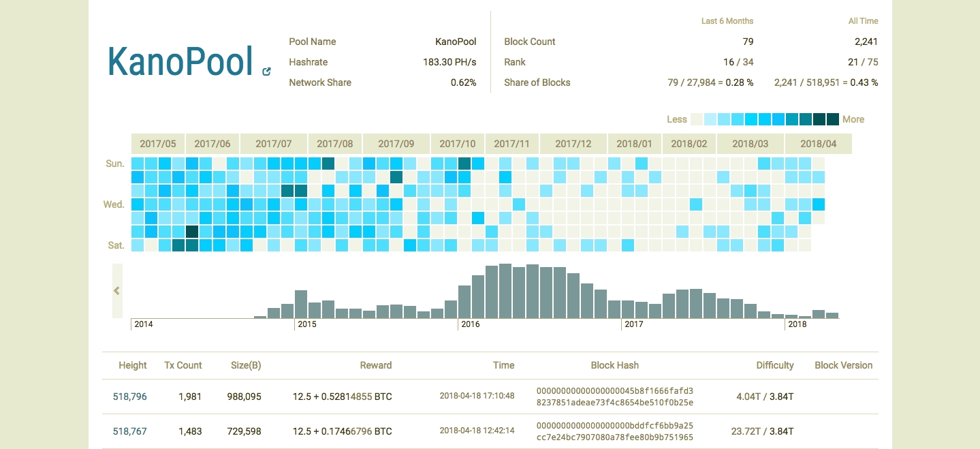980x449 pixels.
Task: Click the All Time column label
Action: tap(864, 21)
